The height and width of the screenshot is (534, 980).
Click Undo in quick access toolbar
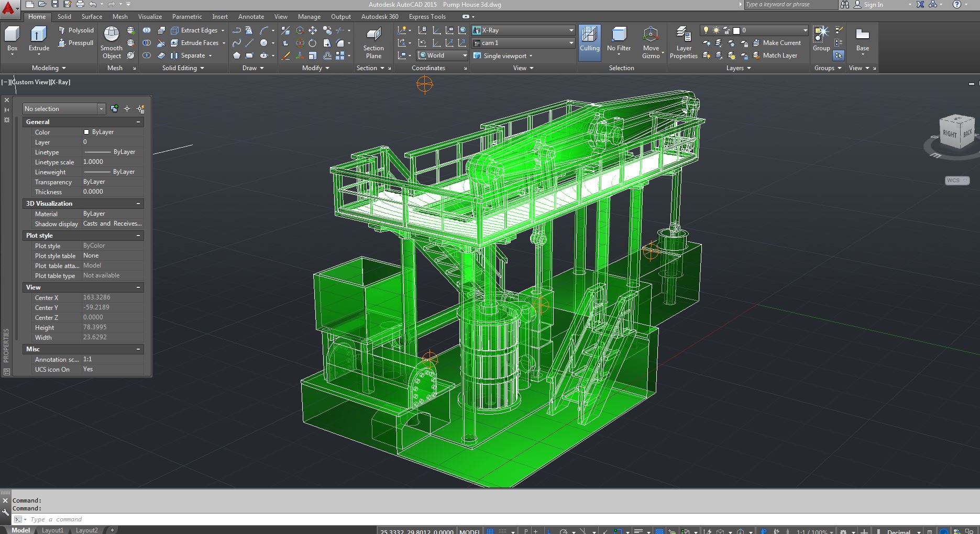[93, 4]
